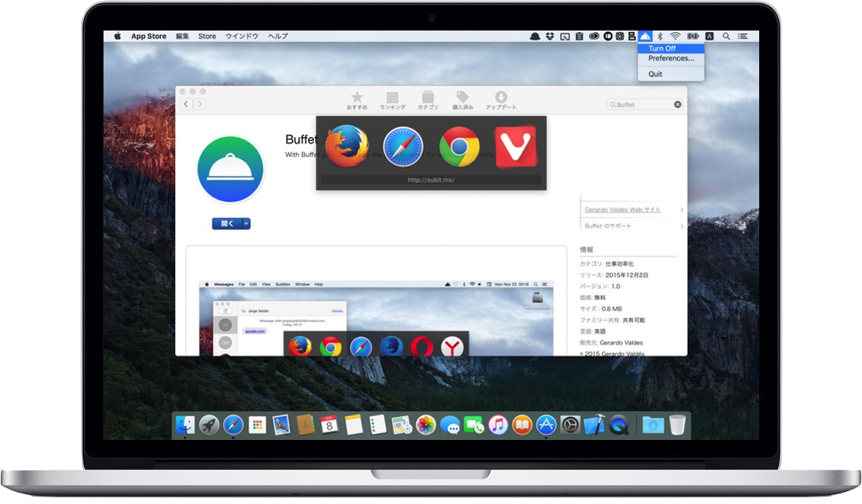862x504 pixels.
Task: Expand the dropdown arrow beside 開く
Action: coord(247,223)
